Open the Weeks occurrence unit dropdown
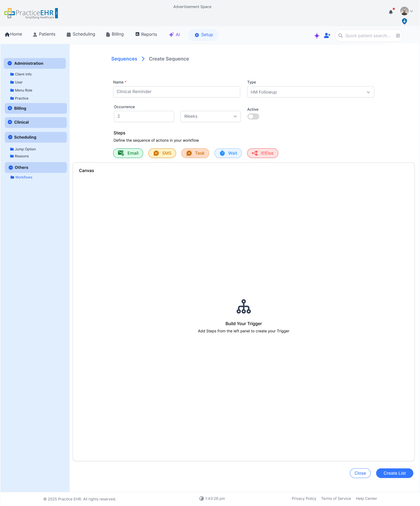The image size is (420, 506). 210,116
